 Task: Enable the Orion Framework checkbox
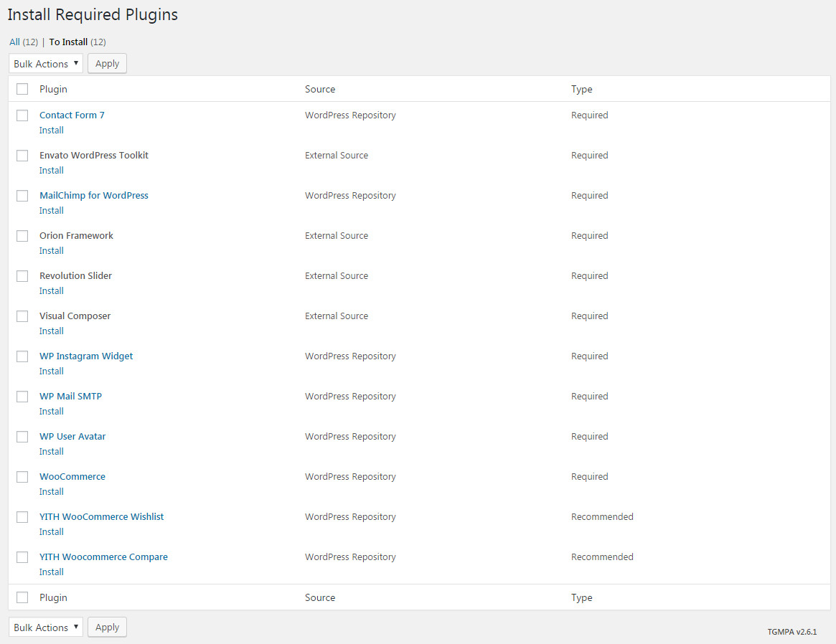click(22, 236)
